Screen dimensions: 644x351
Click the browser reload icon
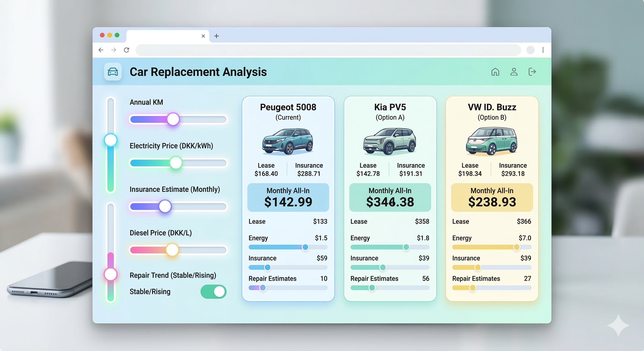[x=126, y=50]
